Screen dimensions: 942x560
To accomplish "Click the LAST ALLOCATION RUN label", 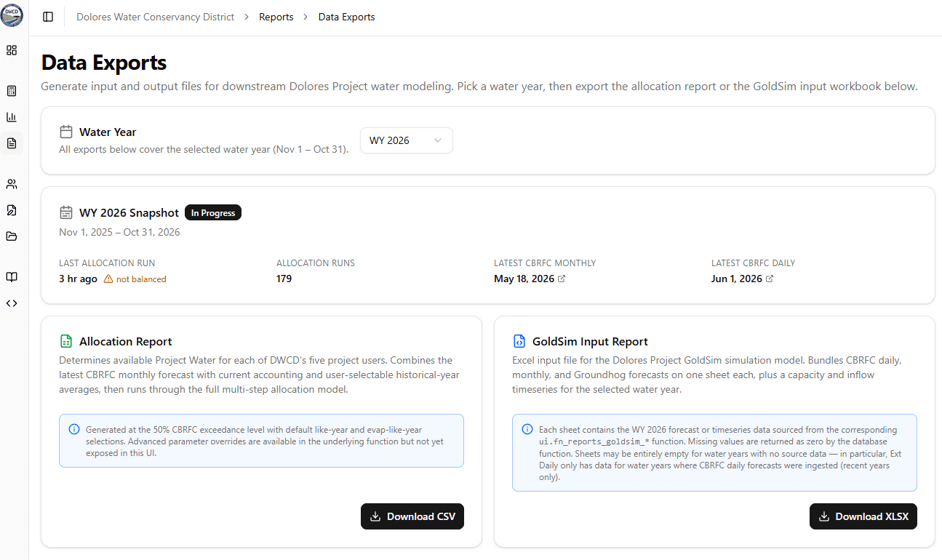I will tap(107, 263).
